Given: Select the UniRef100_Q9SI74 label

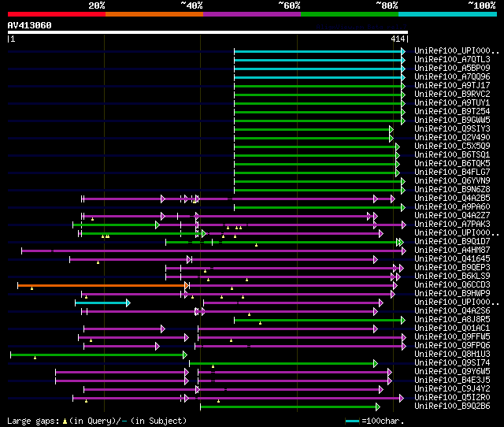Looking at the screenshot, I should [452, 363].
